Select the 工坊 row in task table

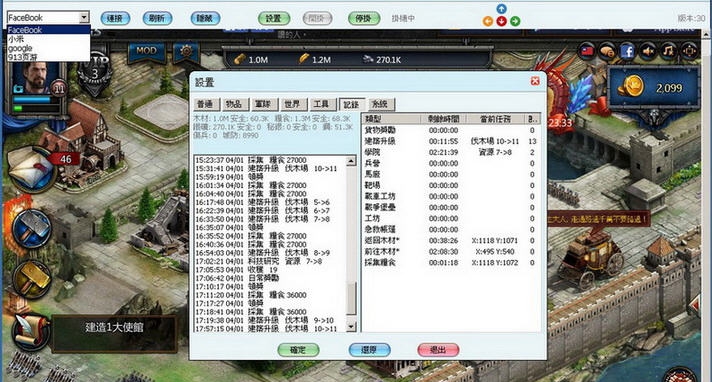pyautogui.click(x=451, y=218)
